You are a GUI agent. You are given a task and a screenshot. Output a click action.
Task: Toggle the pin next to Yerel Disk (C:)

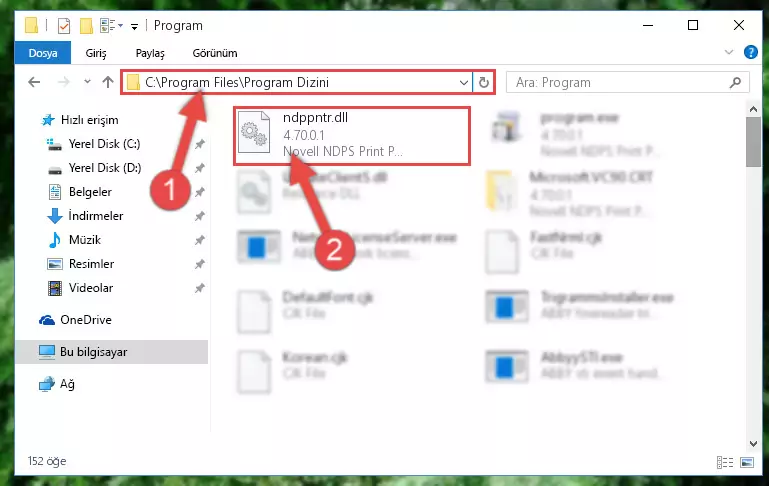click(200, 144)
